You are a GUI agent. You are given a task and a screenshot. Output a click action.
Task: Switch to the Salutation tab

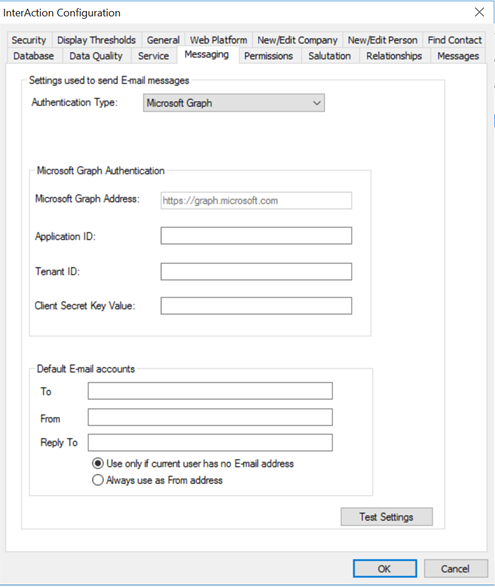330,56
